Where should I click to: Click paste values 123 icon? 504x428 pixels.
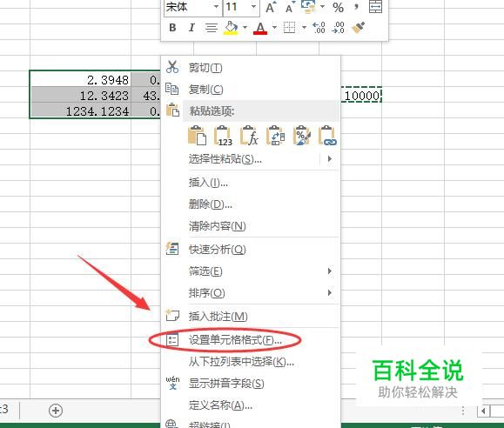(x=223, y=136)
